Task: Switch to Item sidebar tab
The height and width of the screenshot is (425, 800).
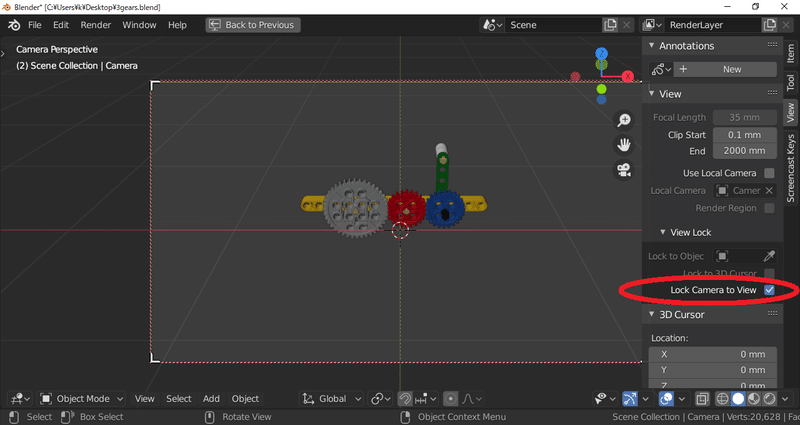Action: click(x=790, y=54)
